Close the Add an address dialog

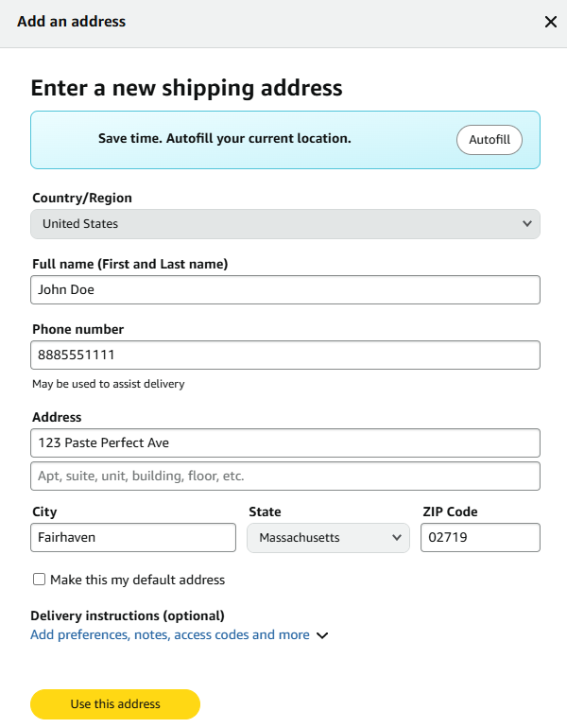pyautogui.click(x=551, y=22)
